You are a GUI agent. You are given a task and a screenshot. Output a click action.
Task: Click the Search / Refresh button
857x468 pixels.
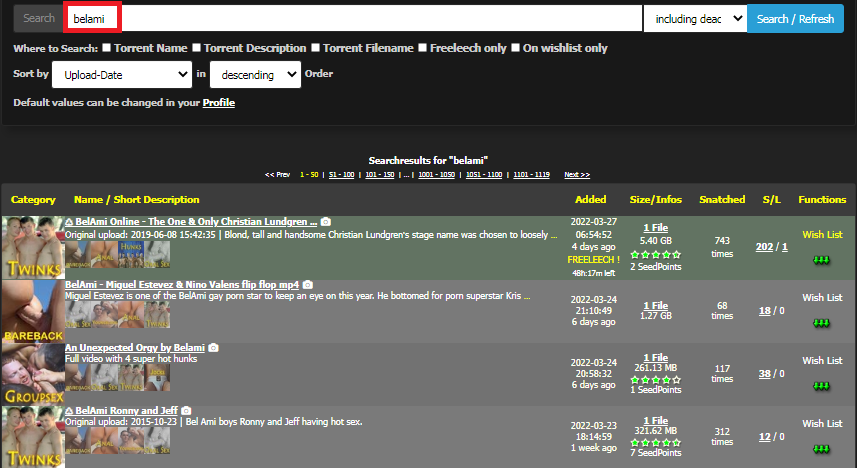coord(795,19)
